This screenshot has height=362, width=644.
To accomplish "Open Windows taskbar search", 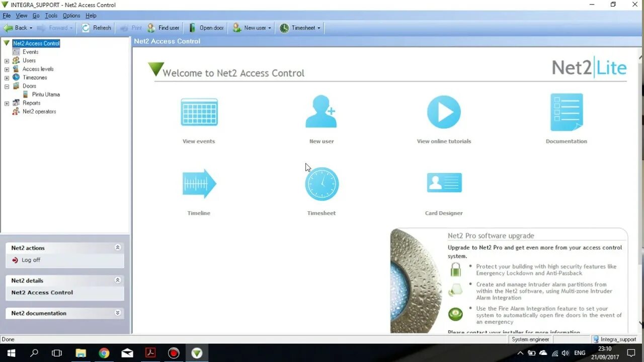I will coord(34,353).
